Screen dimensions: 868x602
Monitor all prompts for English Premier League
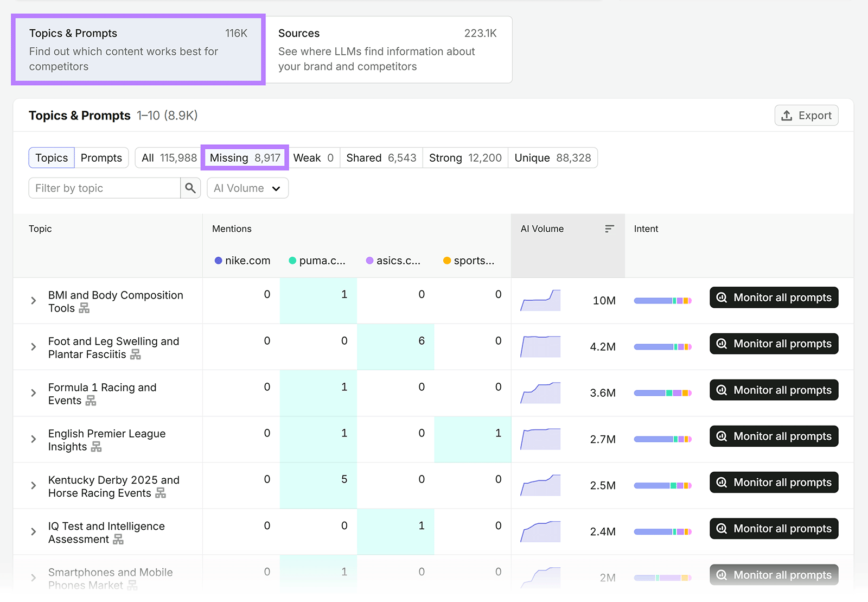pyautogui.click(x=774, y=436)
